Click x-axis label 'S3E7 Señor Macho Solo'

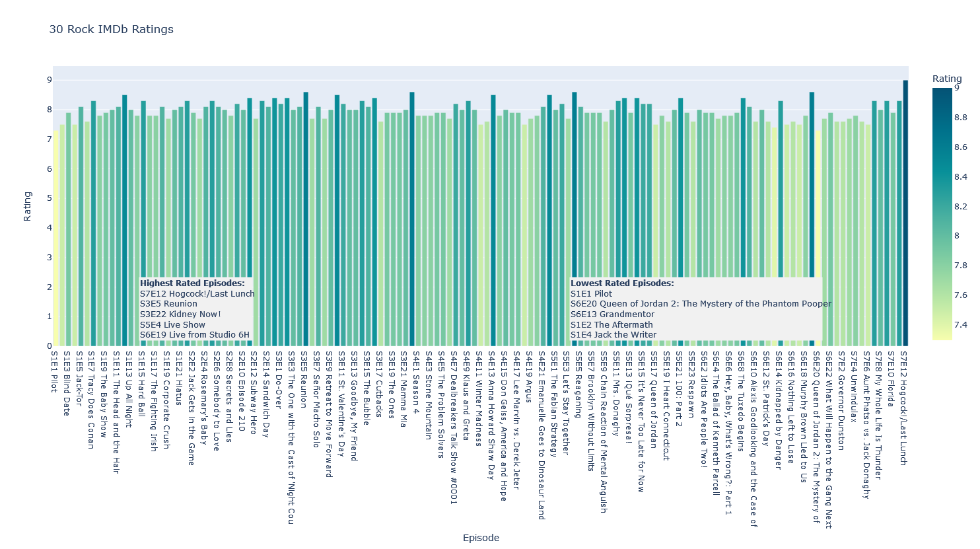(316, 399)
